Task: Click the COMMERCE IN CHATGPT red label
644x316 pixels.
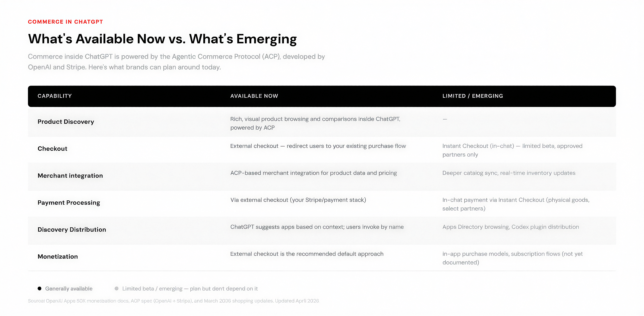Action: [x=66, y=22]
